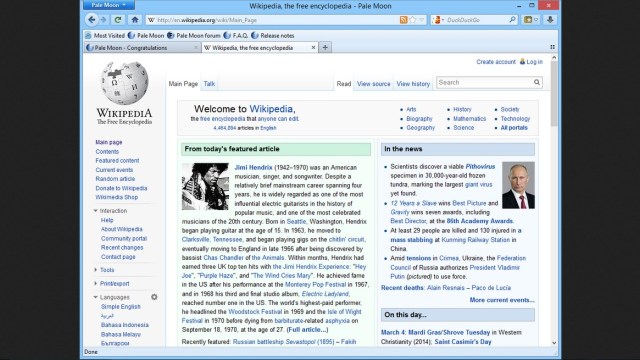
Task: Open the Featured content sidebar link
Action: (x=117, y=160)
